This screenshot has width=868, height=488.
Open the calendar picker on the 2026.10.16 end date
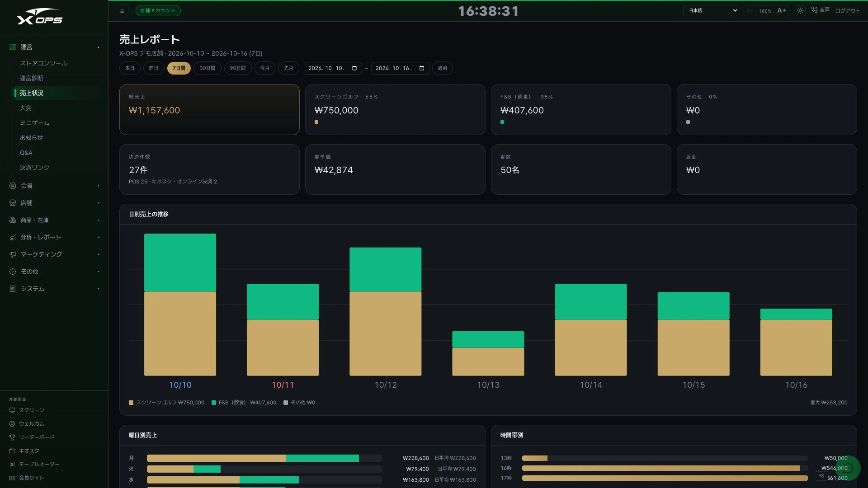pos(422,68)
